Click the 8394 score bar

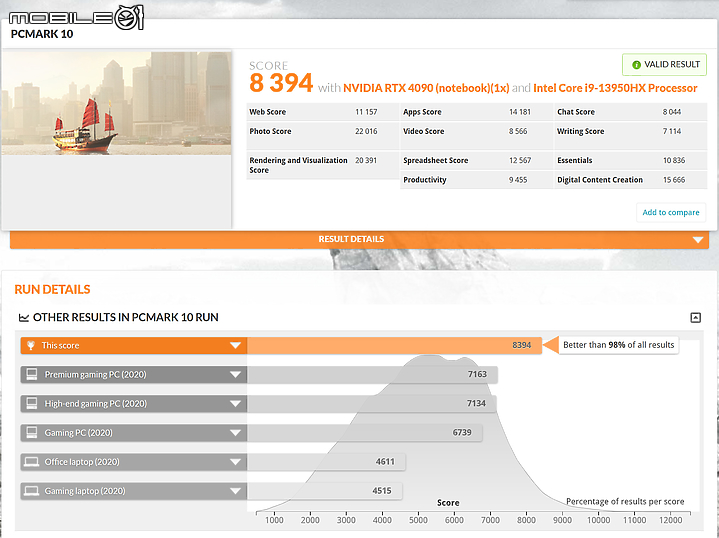coord(394,345)
